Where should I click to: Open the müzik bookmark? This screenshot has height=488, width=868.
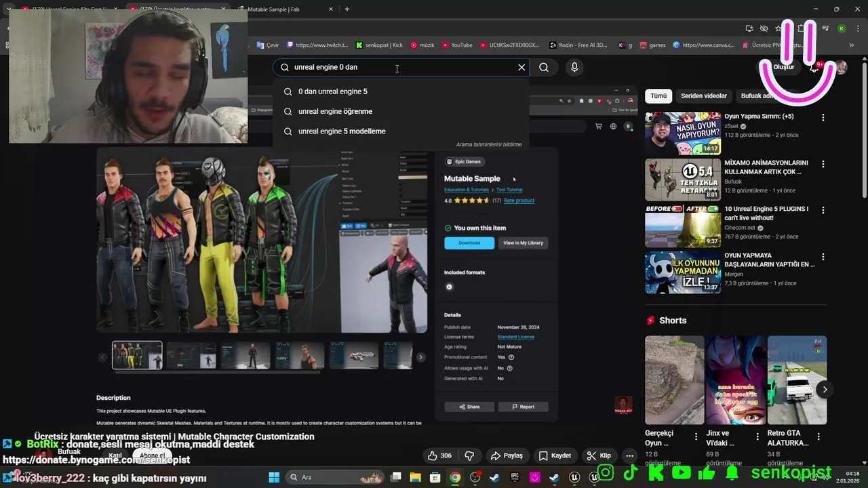coord(422,45)
